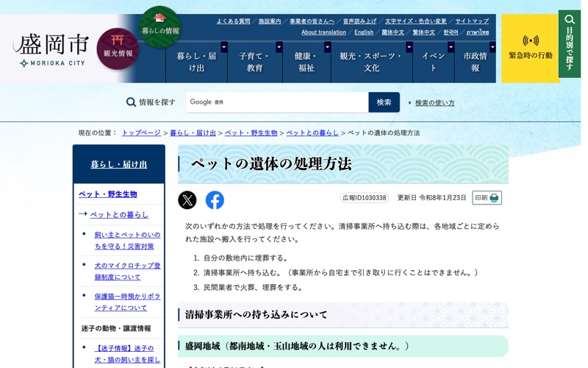The width and height of the screenshot is (588, 368).
Task: Open the サイトマップ link
Action: (x=472, y=21)
